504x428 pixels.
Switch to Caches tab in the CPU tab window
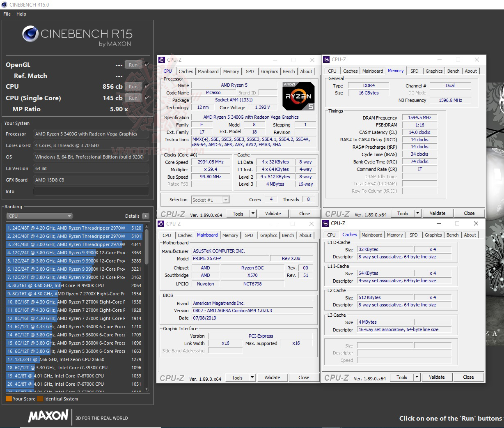[x=186, y=71]
